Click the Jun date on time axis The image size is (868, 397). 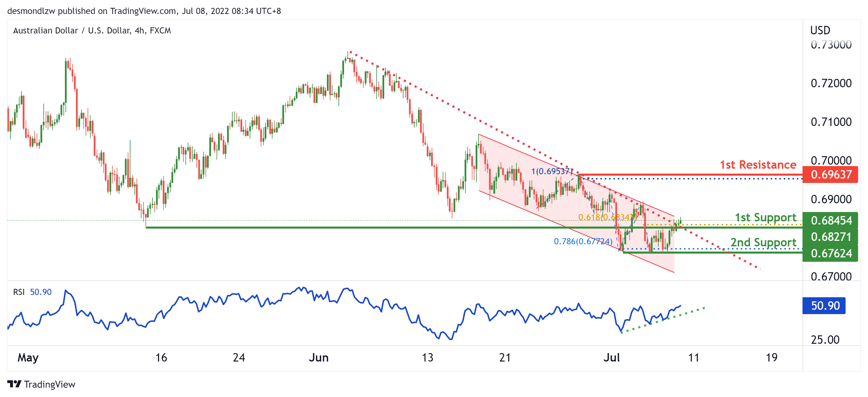click(318, 357)
